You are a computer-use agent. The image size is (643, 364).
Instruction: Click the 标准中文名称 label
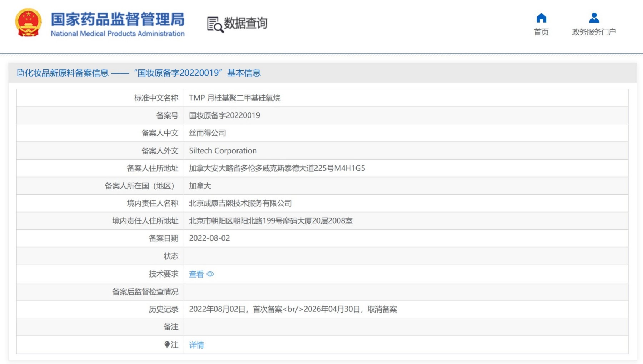point(156,98)
